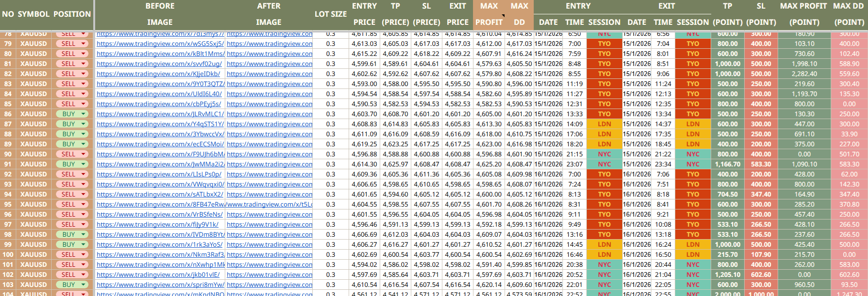Select entry price cell 4,614.30
This screenshot has width=868, height=296.
point(364,164)
